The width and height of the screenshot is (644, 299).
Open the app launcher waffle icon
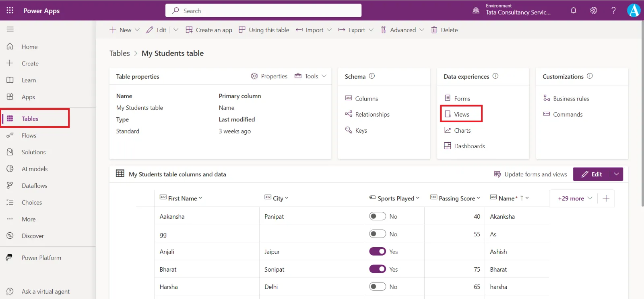10,10
